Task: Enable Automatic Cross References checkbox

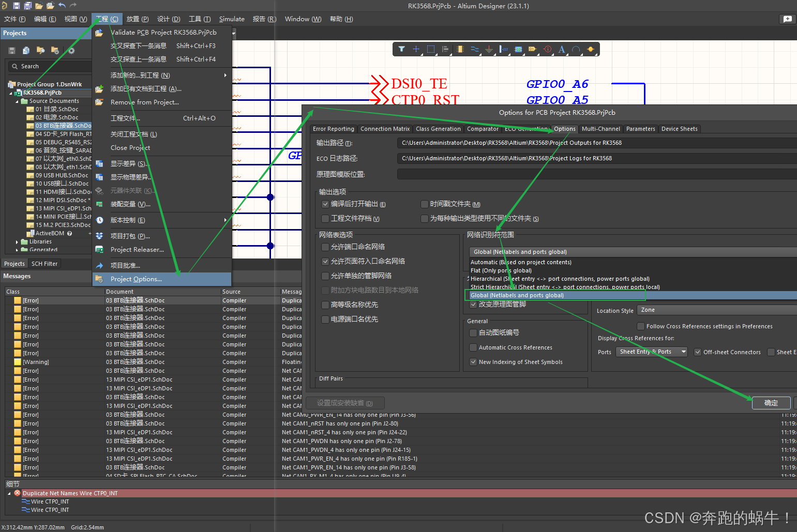Action: 473,347
